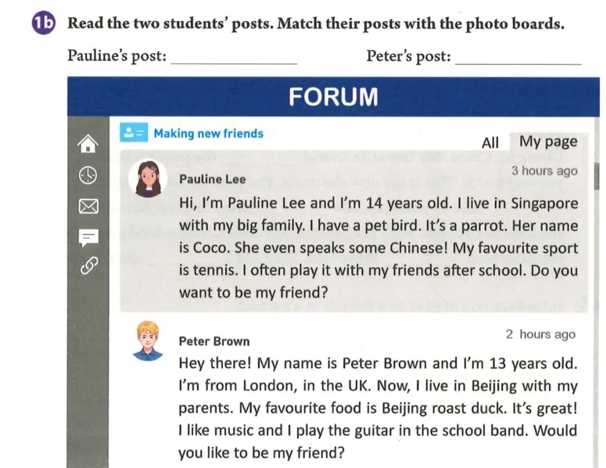Screen dimensions: 606x468
Task: Click the chain link icon
Action: coord(88,265)
